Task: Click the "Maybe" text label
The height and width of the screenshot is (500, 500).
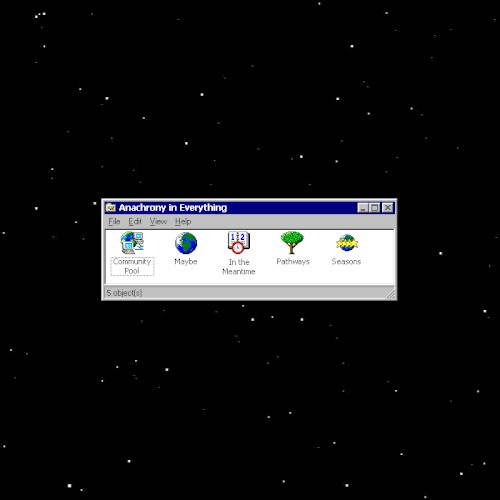Action: click(186, 262)
